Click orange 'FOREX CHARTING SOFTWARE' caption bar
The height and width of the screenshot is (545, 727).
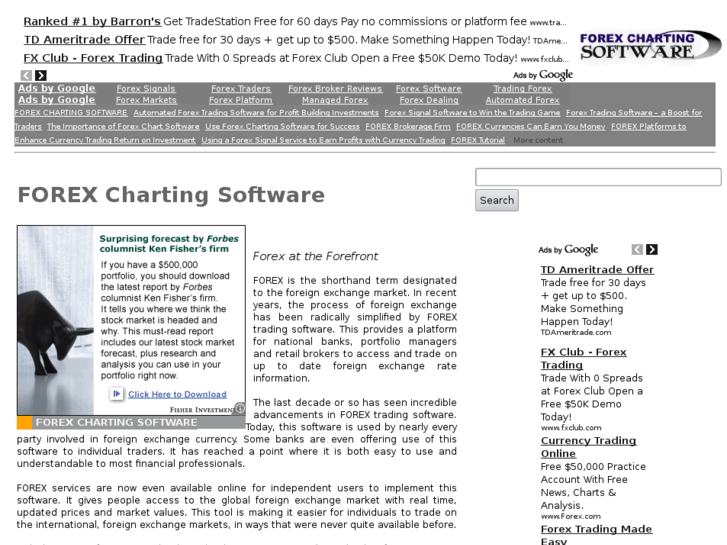(131, 423)
